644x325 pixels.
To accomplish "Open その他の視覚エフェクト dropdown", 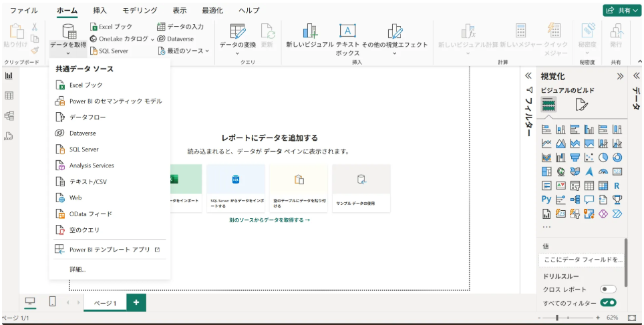I will tap(395, 53).
